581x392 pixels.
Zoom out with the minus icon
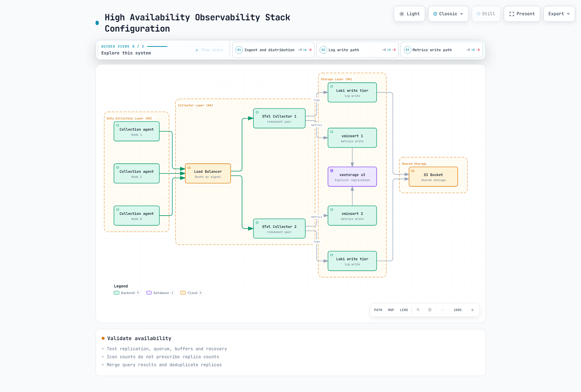(x=443, y=310)
